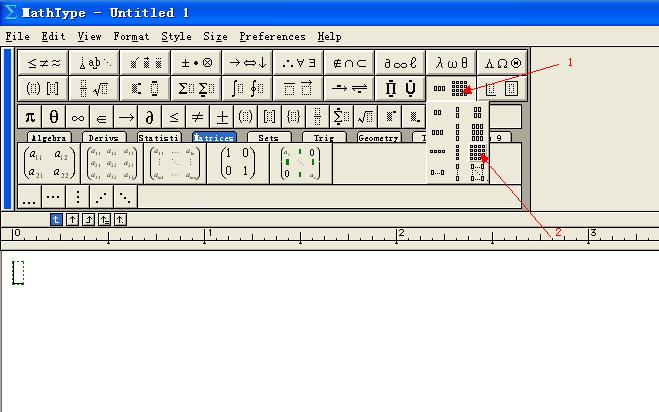Screen dimensions: 659x412
Task: Open the lowercase Greek palette (λ ω θ)
Action: (451, 63)
